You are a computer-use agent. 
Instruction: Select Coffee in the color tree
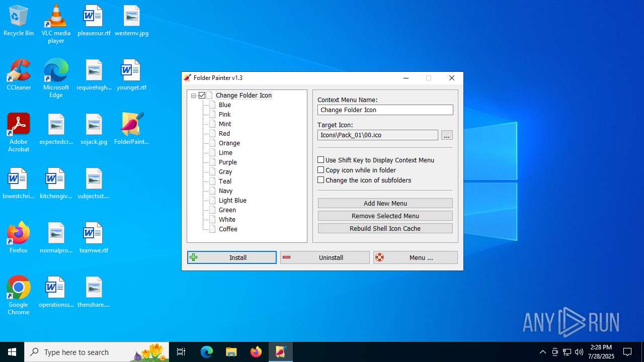pos(228,229)
